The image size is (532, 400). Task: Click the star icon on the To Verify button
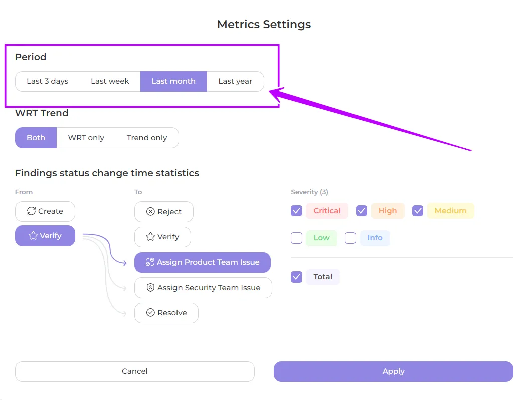coord(150,237)
